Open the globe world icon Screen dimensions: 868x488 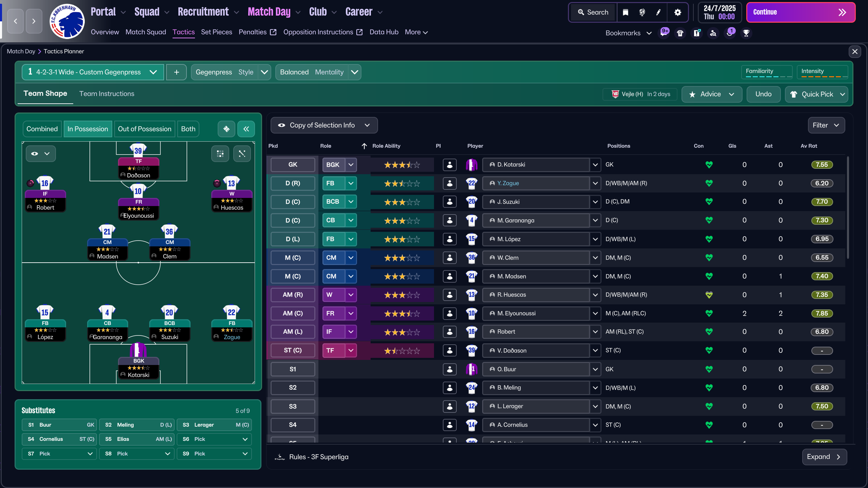(642, 13)
